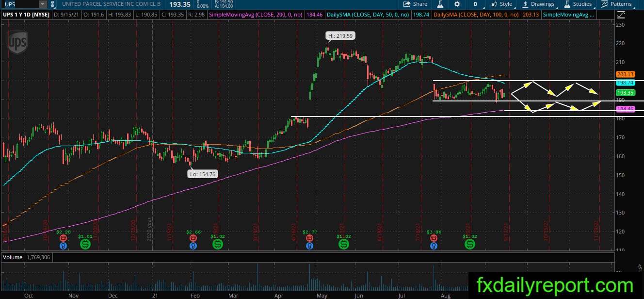The height and width of the screenshot is (299, 644).
Task: Click the Volume study label
Action: point(13,257)
